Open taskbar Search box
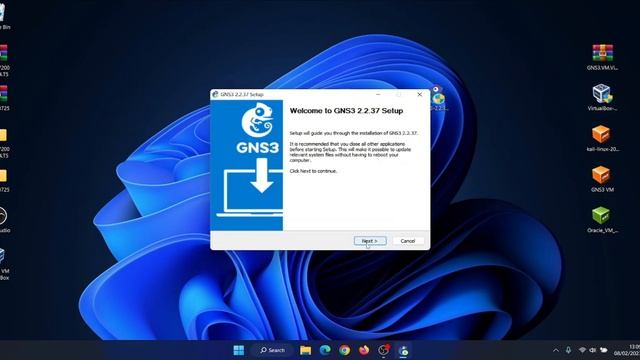 [x=273, y=350]
